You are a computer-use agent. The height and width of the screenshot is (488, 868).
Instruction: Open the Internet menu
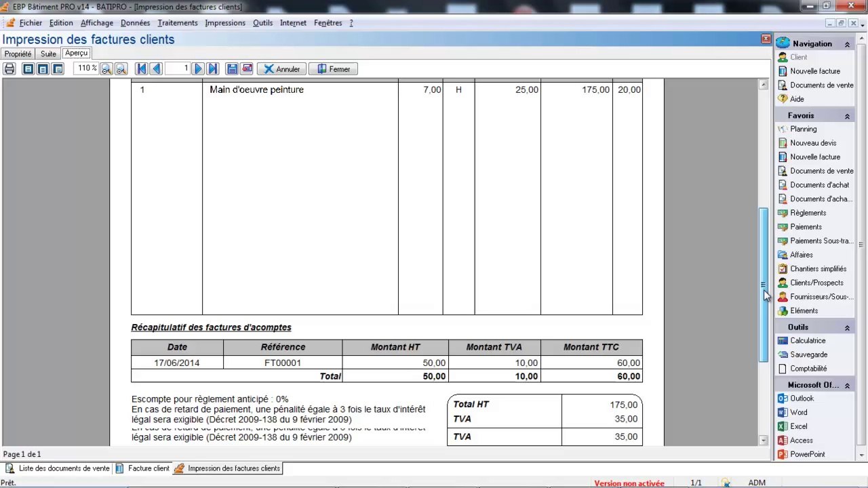point(293,23)
